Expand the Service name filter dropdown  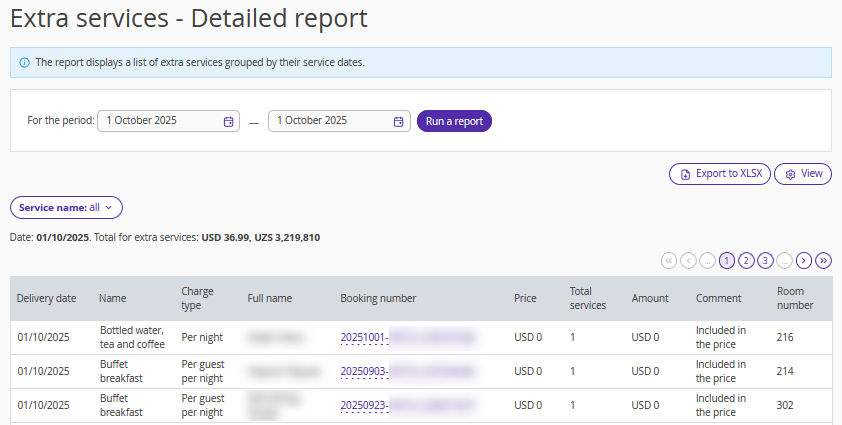pos(66,207)
